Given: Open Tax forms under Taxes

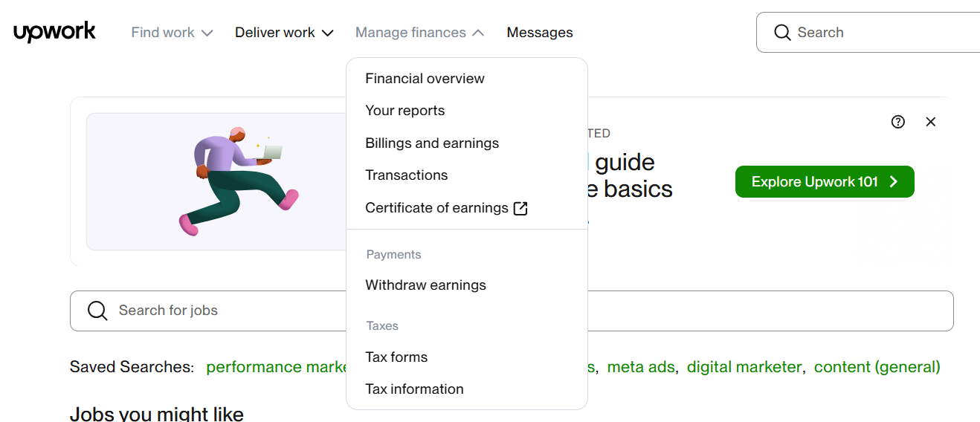Looking at the screenshot, I should tap(396, 357).
